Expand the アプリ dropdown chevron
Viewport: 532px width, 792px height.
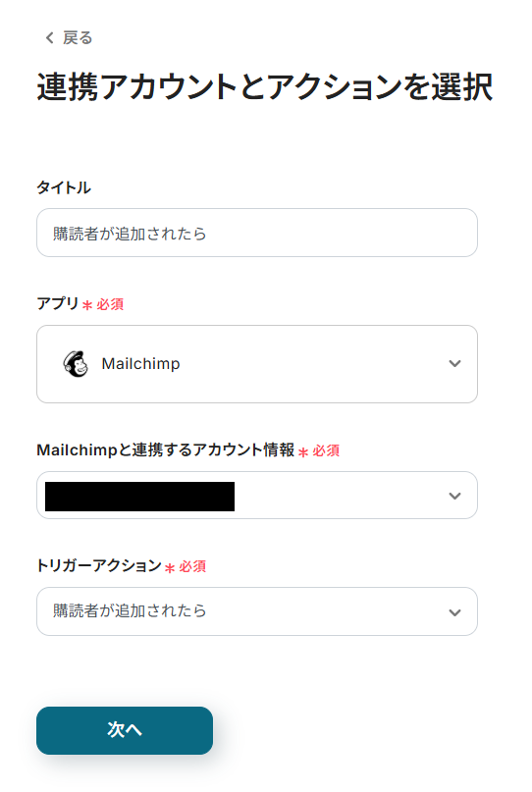tap(454, 364)
